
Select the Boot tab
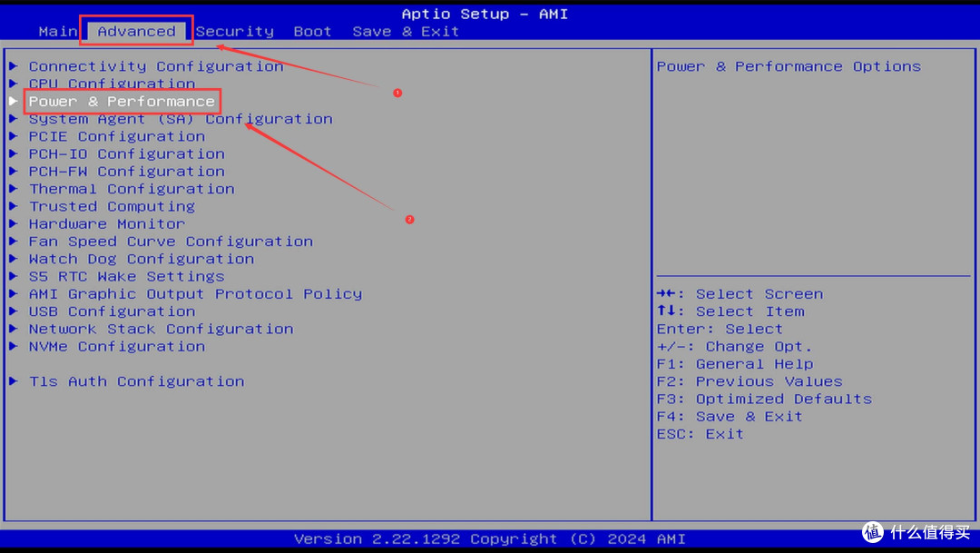click(x=312, y=31)
